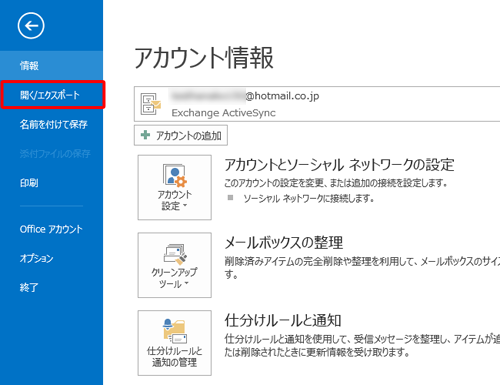The width and height of the screenshot is (500, 385).
Task: Click 仕分けルールと通知の管理 button
Action: click(x=175, y=343)
